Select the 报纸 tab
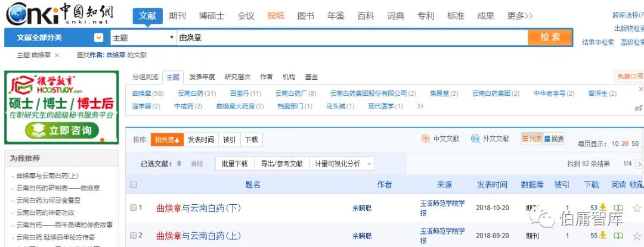Viewport: 644px width, 247px height. coord(275,16)
